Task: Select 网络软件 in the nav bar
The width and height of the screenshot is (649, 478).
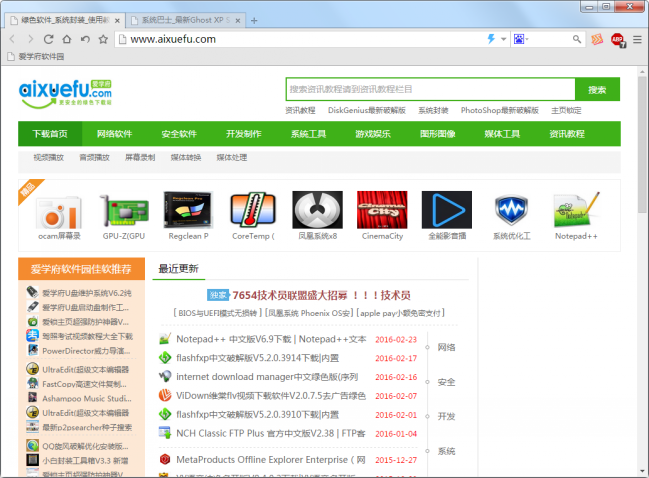Action: coord(115,134)
